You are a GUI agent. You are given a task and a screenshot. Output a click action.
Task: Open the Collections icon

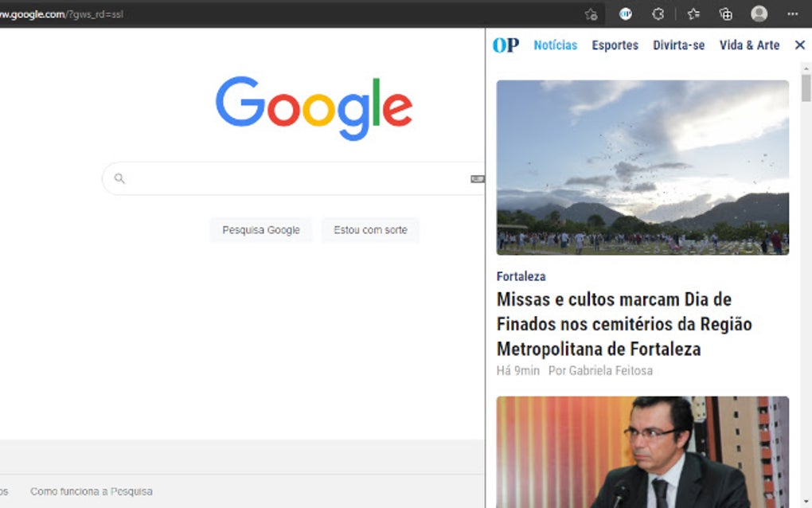click(x=726, y=14)
